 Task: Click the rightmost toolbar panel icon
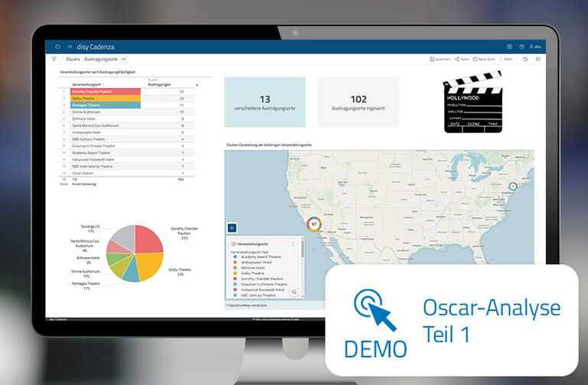[x=537, y=59]
